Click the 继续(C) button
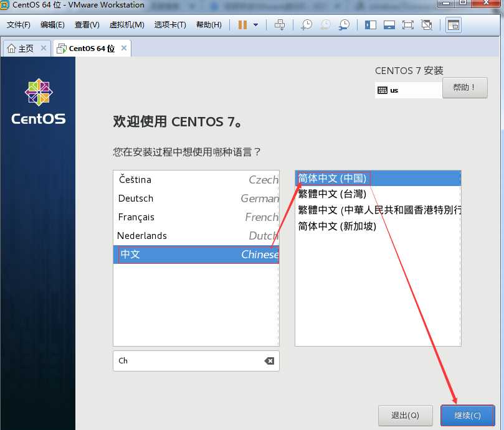Viewport: 504px width, 430px height. pyautogui.click(x=467, y=416)
